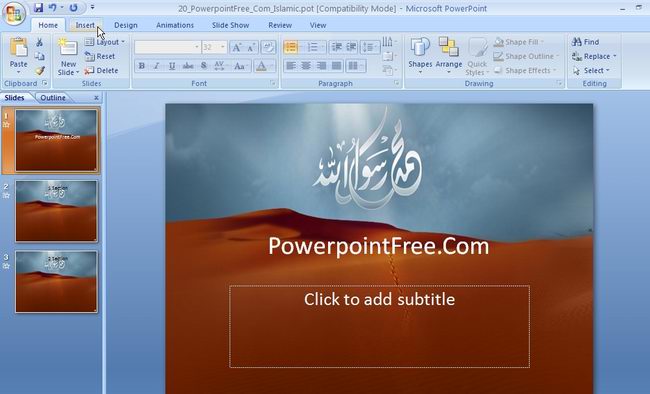Reset the slide layout
This screenshot has height=394, width=650.
click(100, 56)
